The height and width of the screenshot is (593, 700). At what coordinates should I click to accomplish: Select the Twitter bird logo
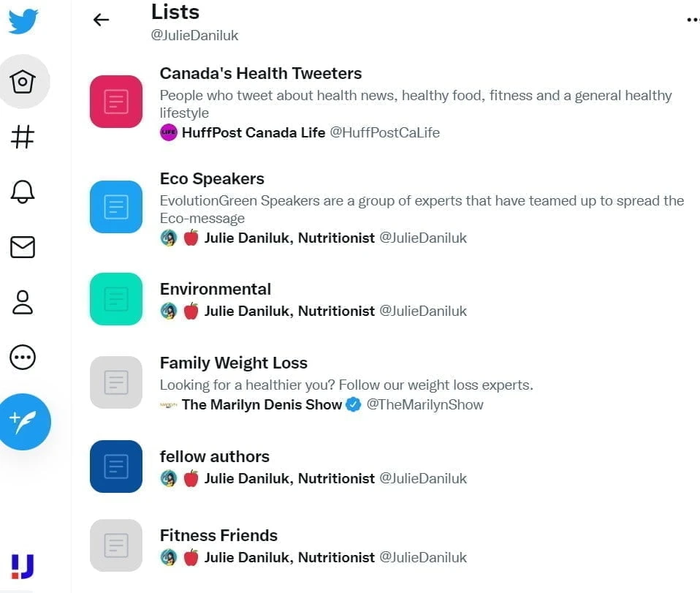point(23,21)
